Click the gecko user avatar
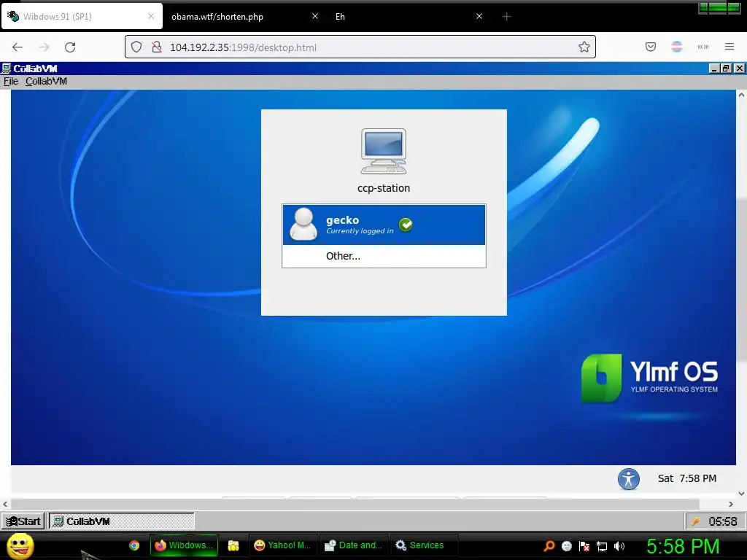 tap(303, 224)
